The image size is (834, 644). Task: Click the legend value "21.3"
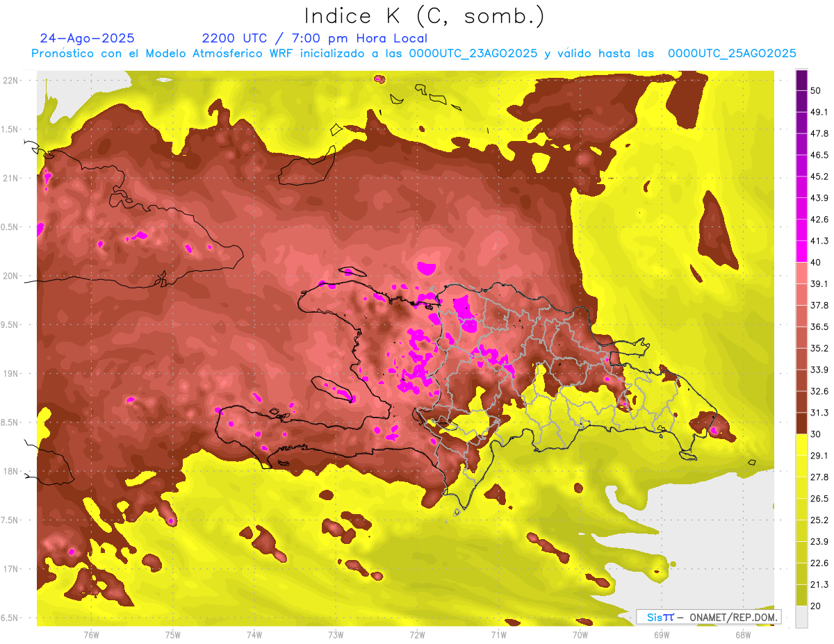coord(819,585)
